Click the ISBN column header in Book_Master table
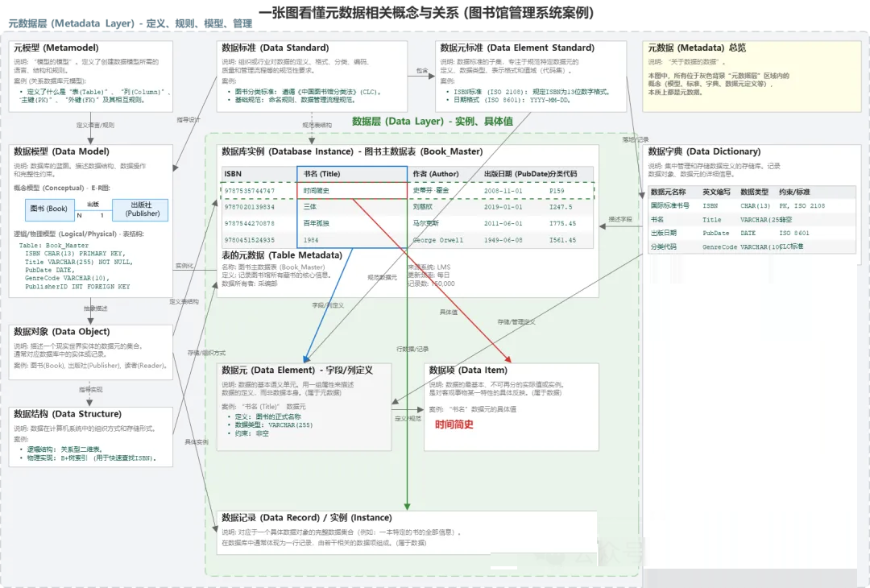Image resolution: width=870 pixels, height=588 pixels. coord(233,174)
